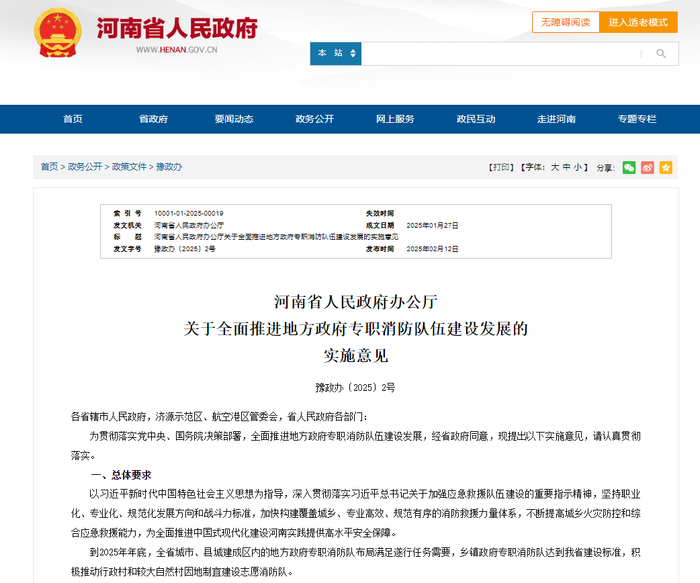
Task: Click the 成文日期 value 2025年01月27日
Action: pos(432,225)
